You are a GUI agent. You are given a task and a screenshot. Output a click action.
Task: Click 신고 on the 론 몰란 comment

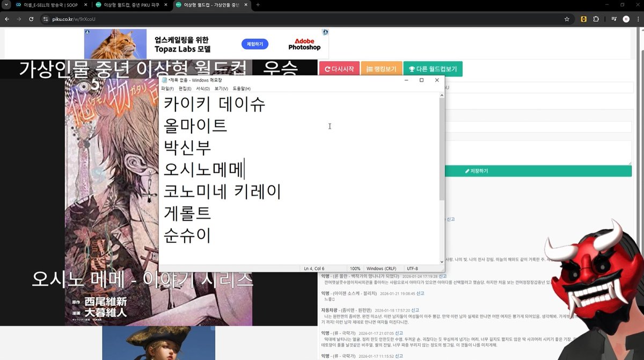(x=442, y=276)
